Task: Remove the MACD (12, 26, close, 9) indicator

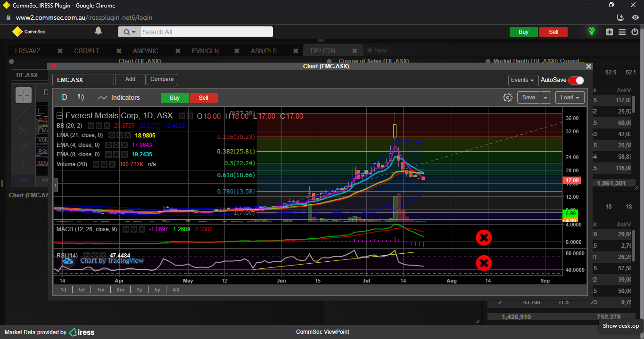Action: (142, 229)
